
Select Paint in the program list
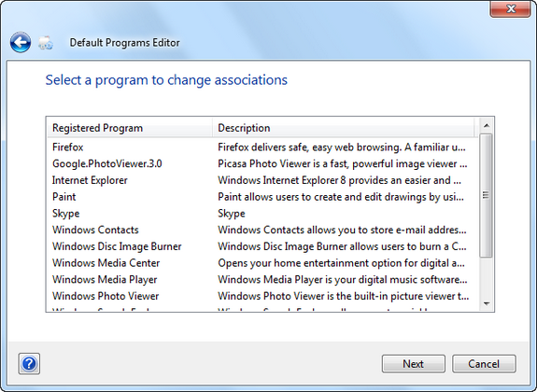pyautogui.click(x=64, y=197)
